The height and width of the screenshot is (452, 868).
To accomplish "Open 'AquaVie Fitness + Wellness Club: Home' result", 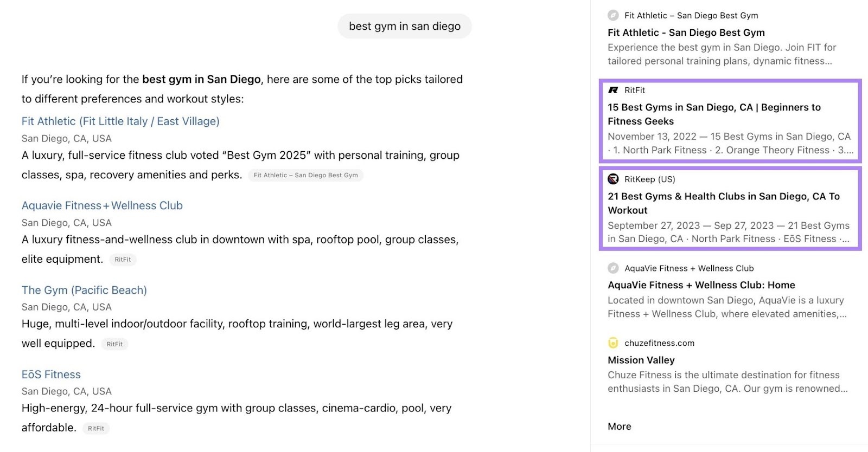I will 701,285.
